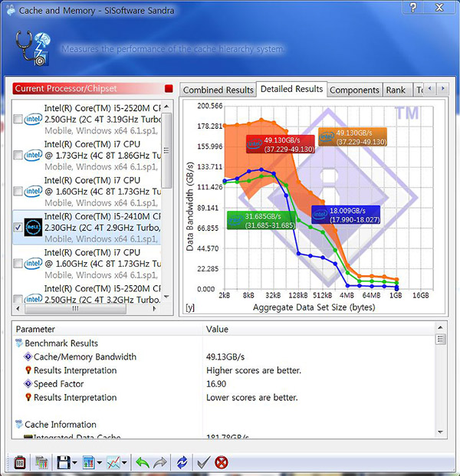Go back with the green arrow
The image size is (460, 476).
143,463
